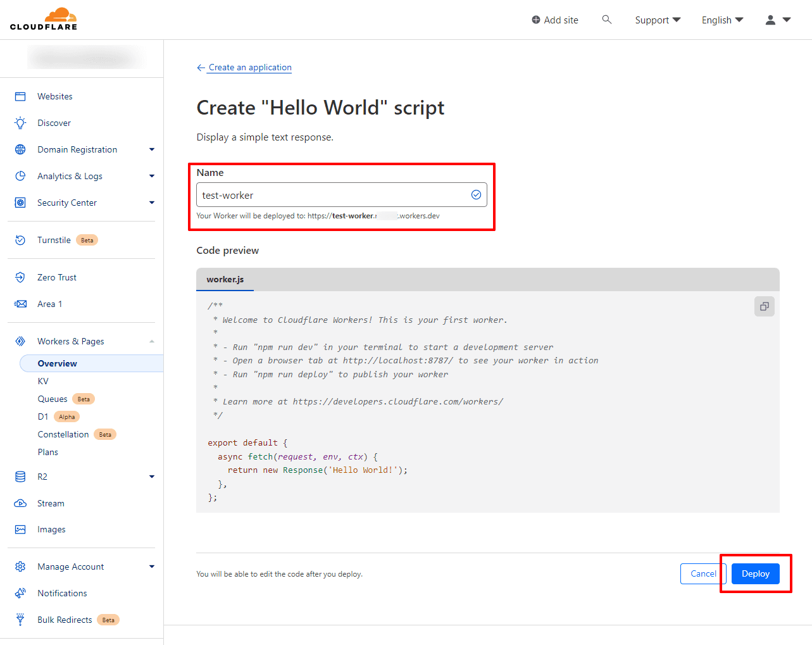
Task: Click the developers.cloudflare.com/workers comment line
Action: (x=358, y=402)
